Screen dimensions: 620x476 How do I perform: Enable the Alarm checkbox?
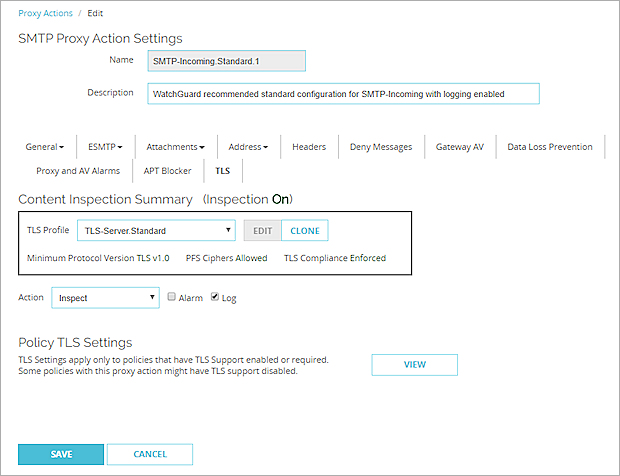tap(172, 297)
